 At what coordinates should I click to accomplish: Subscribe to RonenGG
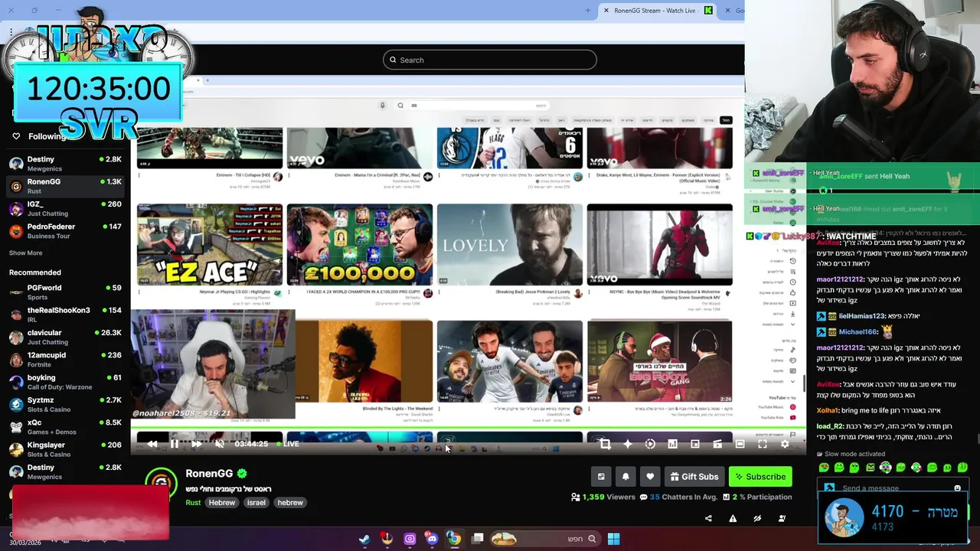760,477
